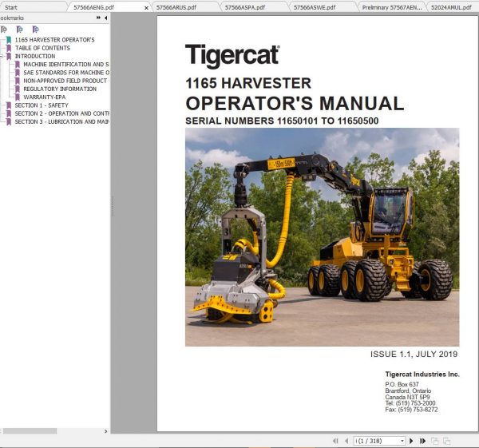Image resolution: width=479 pixels, height=448 pixels.
Task: Go to the previous page
Action: [x=346, y=441]
